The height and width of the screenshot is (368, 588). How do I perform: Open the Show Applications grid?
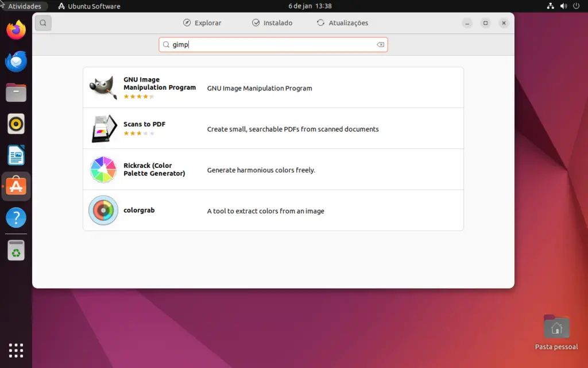16,350
